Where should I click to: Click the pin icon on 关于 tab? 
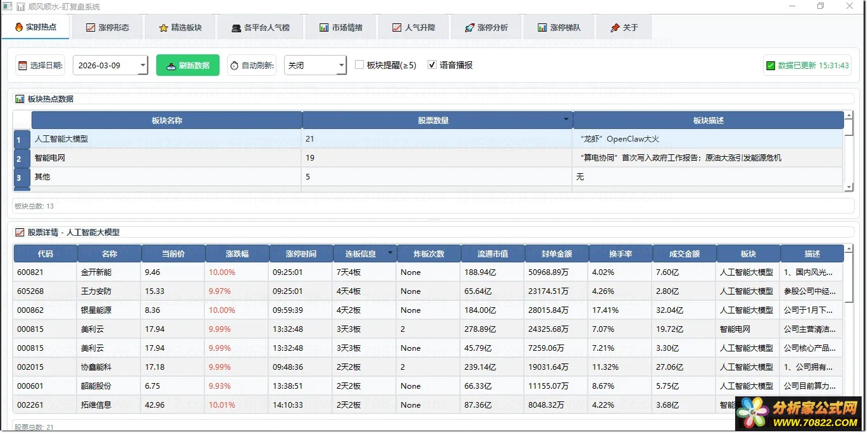(615, 28)
